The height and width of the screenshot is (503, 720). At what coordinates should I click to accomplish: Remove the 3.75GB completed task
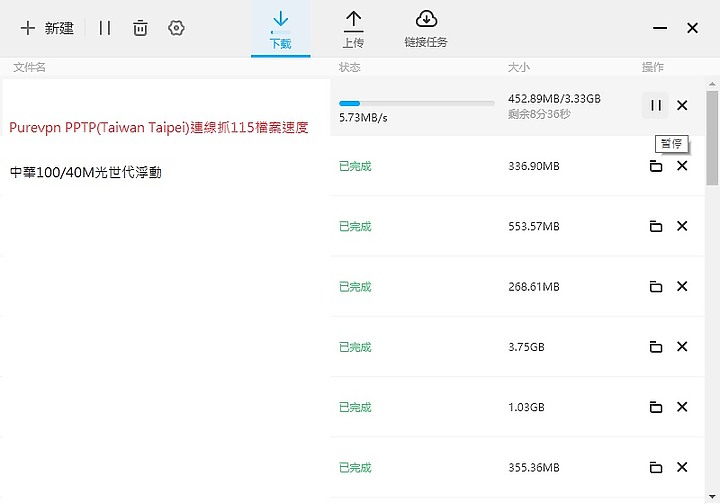682,347
